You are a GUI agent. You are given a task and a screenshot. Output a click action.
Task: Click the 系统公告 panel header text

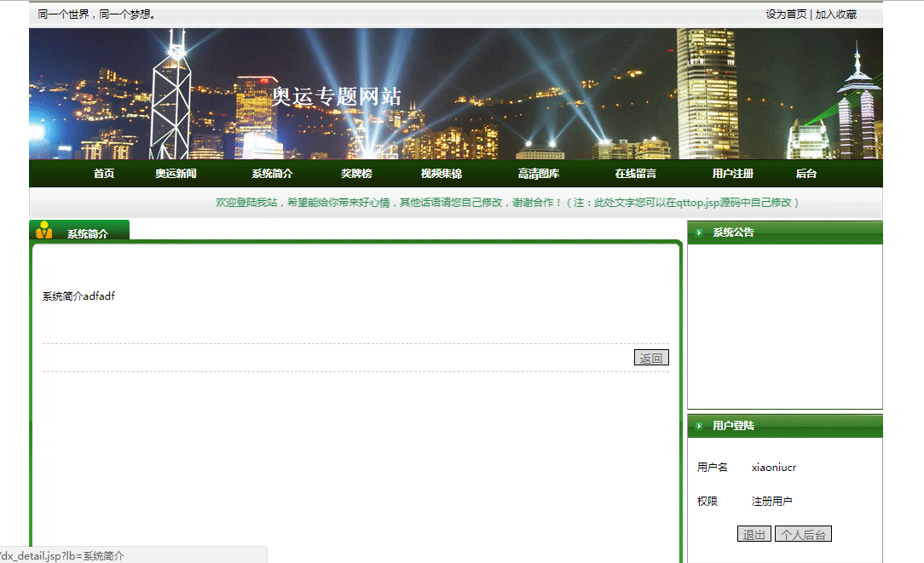tap(733, 233)
